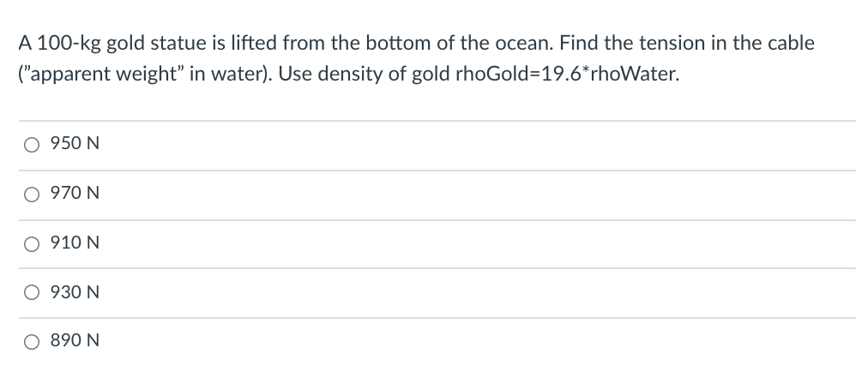Viewport: 868px width, 384px height.
Task: Select the 890 N radio button
Action: tap(32, 342)
